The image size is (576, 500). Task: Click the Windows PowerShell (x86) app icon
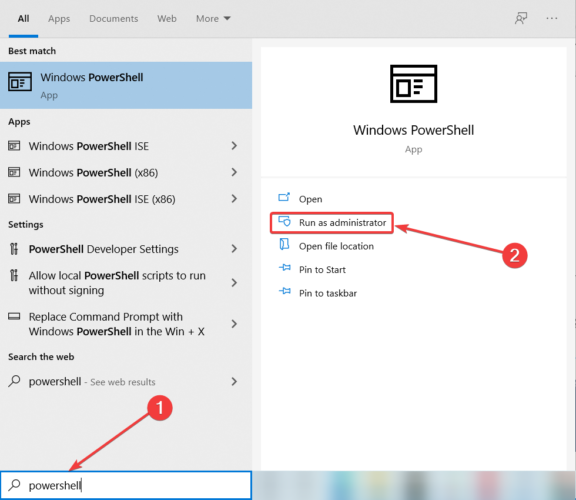pos(14,172)
